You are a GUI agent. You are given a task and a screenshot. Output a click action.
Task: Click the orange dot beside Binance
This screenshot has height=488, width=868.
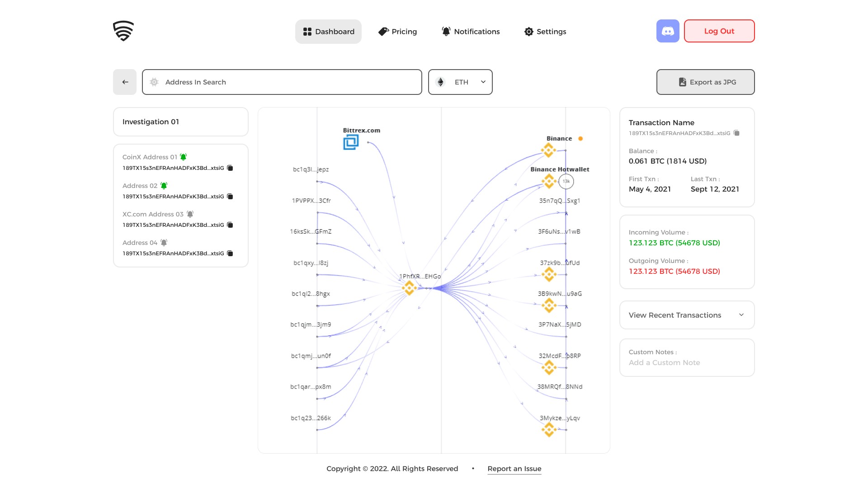(580, 139)
